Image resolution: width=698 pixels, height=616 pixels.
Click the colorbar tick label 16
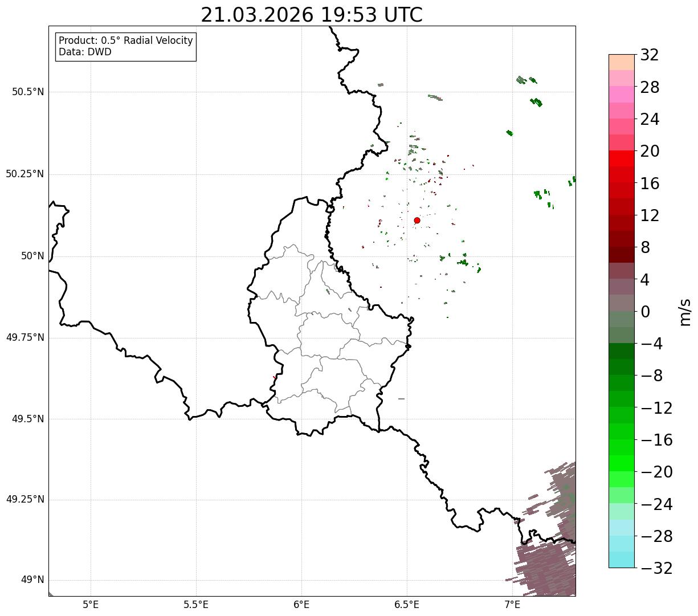650,184
